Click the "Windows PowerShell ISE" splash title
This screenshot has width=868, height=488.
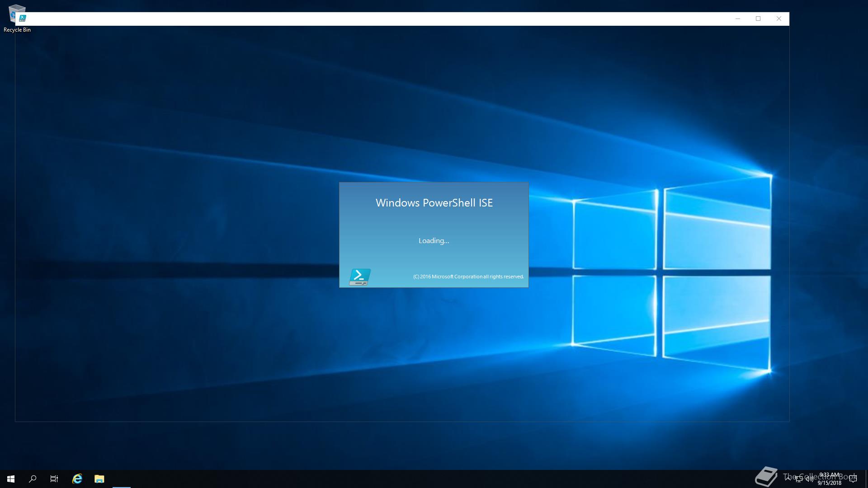click(434, 203)
